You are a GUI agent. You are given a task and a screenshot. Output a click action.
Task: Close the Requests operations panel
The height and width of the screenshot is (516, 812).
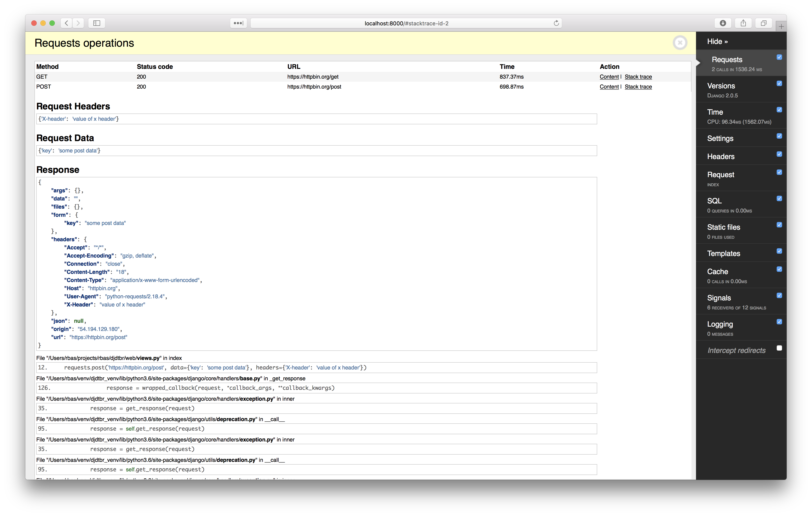pos(680,43)
